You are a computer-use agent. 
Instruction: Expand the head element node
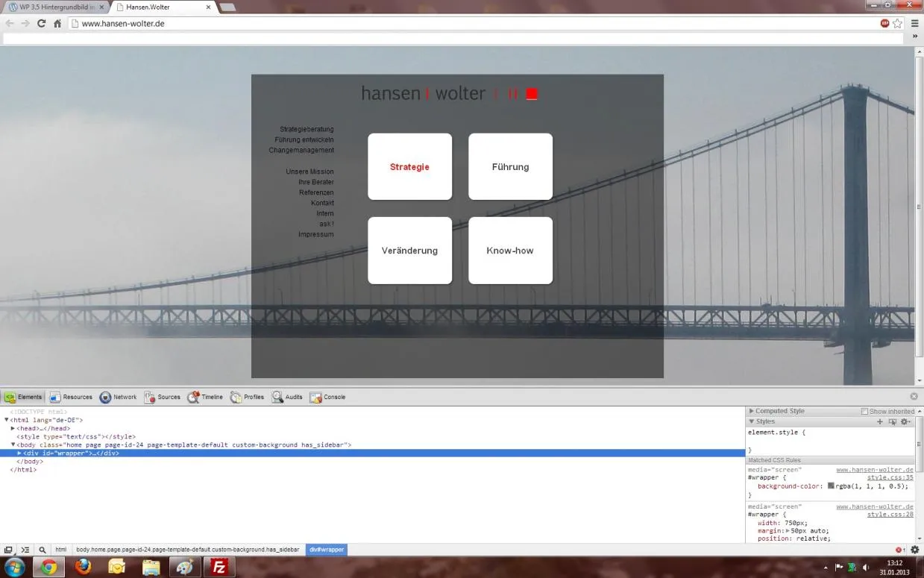coord(13,428)
